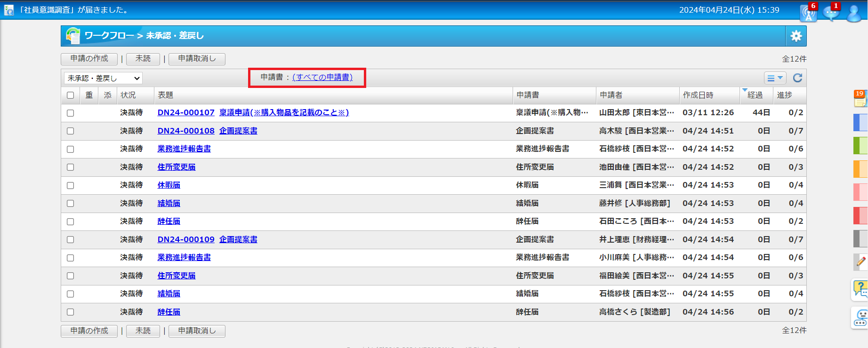Image resolution: width=868 pixels, height=348 pixels.
Task: Open the 未承認・差戻し status dropdown
Action: point(103,78)
